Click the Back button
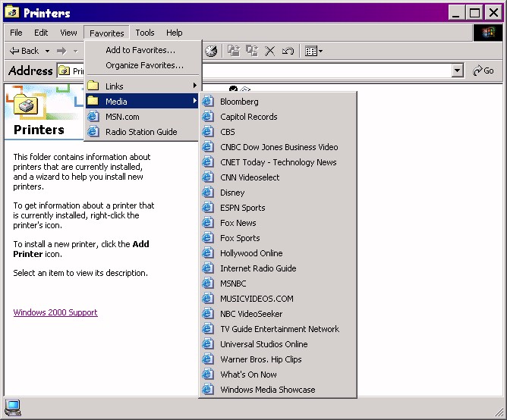This screenshot has width=507, height=420. (24, 51)
